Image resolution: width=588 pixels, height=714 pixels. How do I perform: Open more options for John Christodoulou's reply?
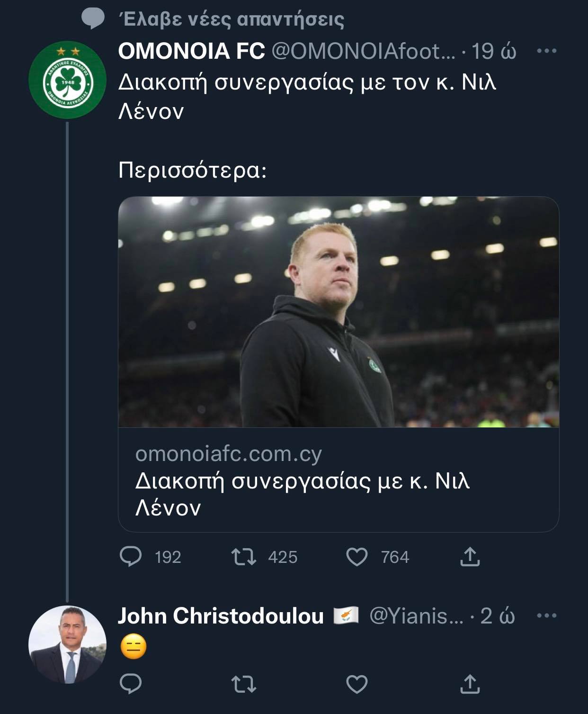(x=547, y=615)
